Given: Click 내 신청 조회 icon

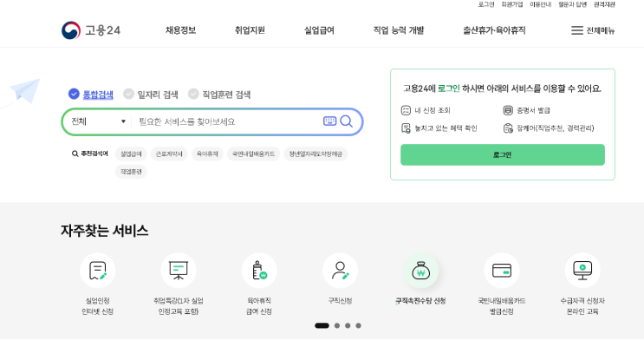Looking at the screenshot, I should click(x=406, y=110).
